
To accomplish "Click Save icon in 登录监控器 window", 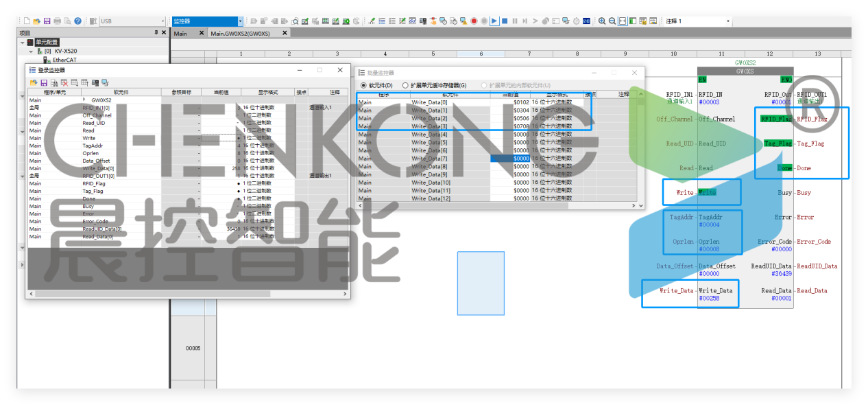I will [x=44, y=82].
